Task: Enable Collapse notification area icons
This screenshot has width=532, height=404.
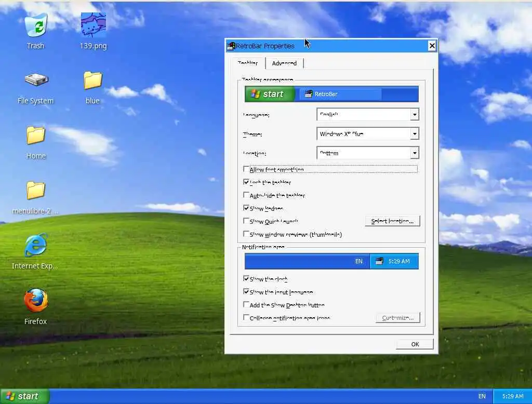Action: tap(246, 318)
